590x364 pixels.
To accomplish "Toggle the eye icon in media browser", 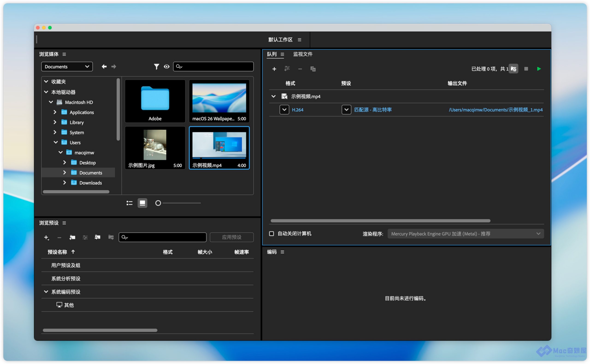I will 166,67.
